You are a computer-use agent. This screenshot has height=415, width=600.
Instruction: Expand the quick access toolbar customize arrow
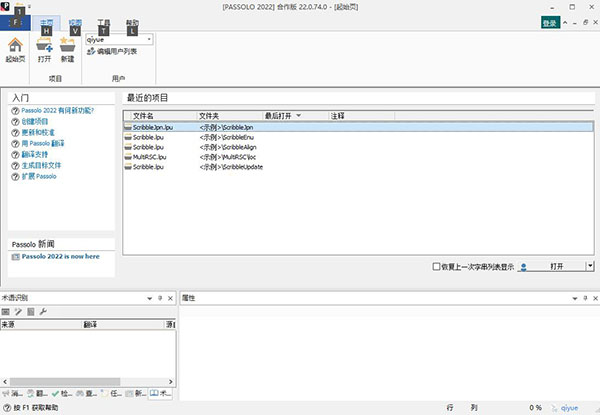(x=29, y=7)
